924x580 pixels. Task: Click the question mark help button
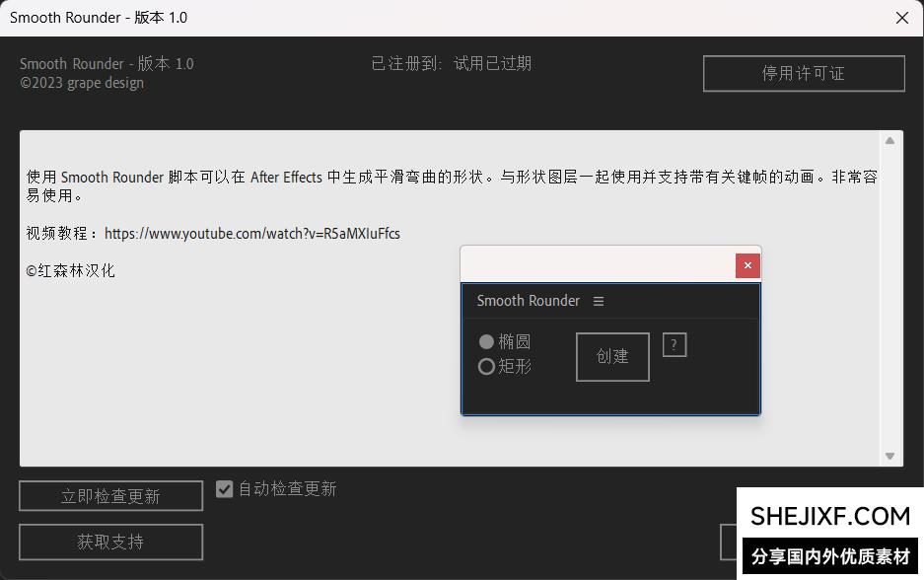coord(674,344)
